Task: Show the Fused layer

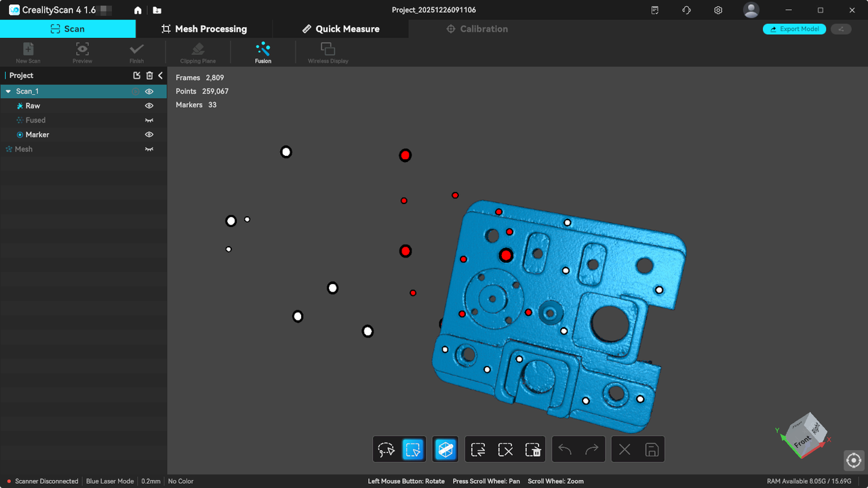Action: point(149,121)
